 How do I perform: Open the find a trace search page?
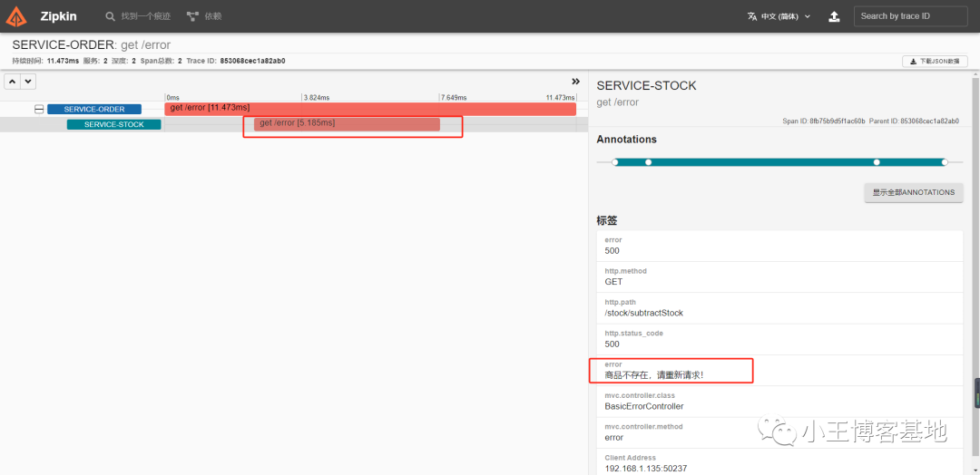(138, 16)
